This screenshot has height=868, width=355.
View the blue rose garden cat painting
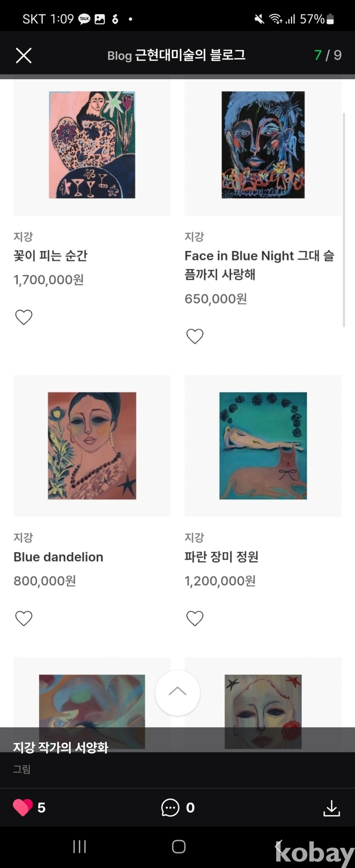tap(263, 446)
